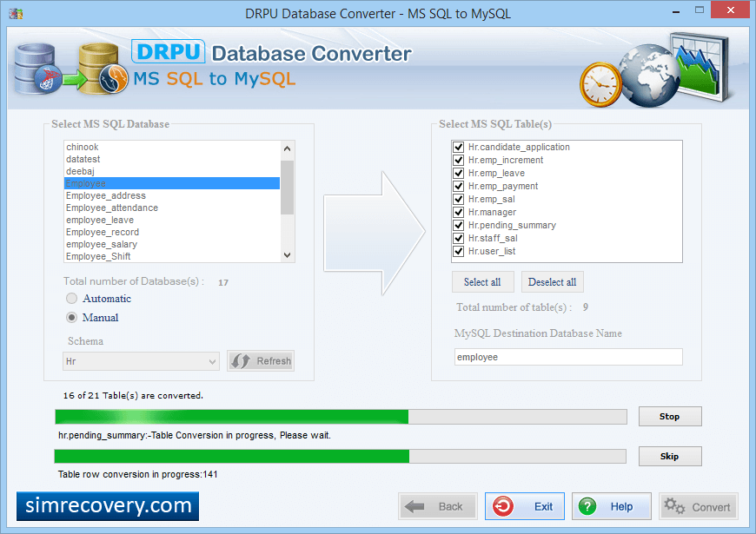
Task: Click the database list scroll down arrow
Action: (x=288, y=255)
